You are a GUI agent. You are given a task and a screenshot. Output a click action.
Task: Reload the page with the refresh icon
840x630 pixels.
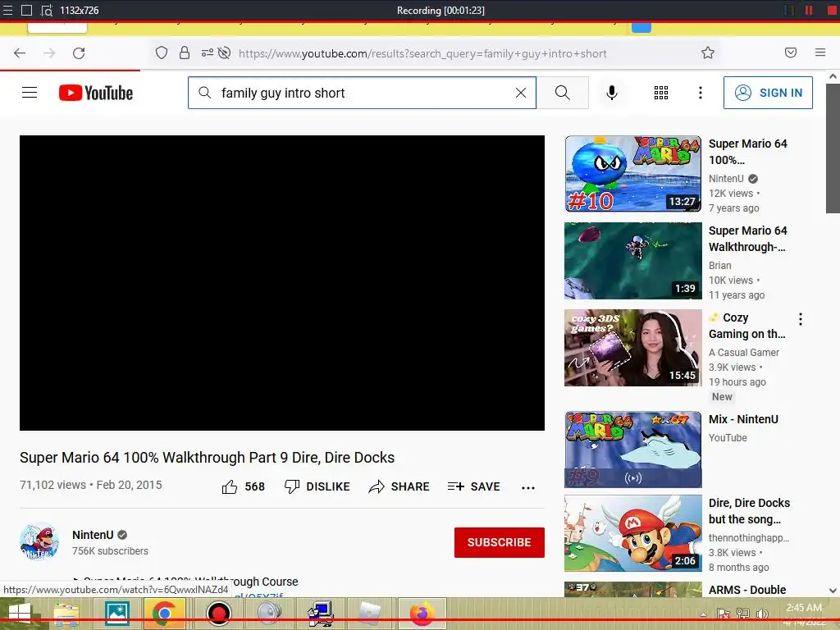click(79, 53)
